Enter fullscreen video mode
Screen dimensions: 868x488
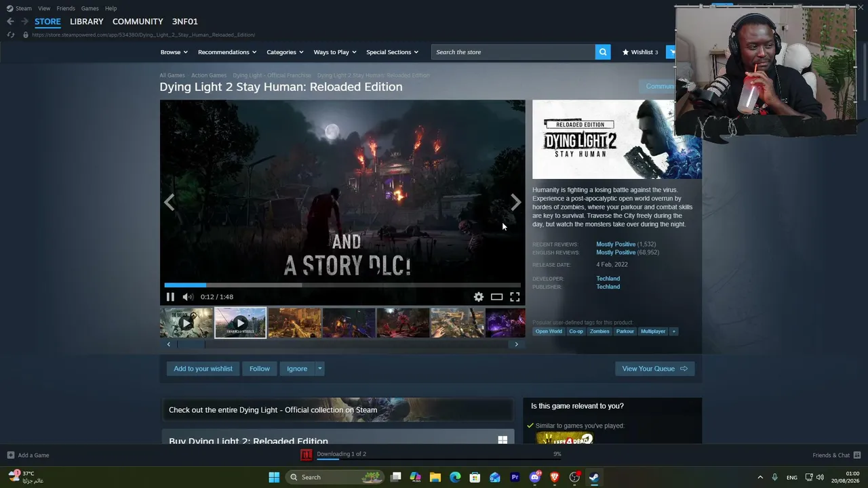(x=515, y=297)
